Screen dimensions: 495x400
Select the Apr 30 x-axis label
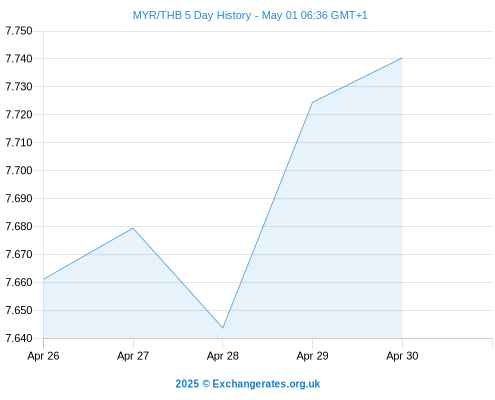[x=402, y=356]
